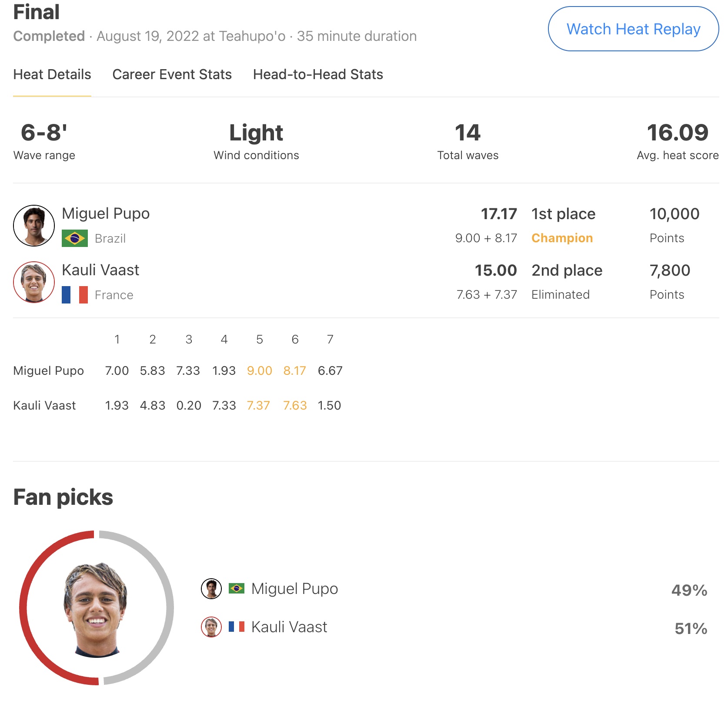
Task: Click Miguel Pupo's small avatar in Fan picks
Action: pos(211,589)
